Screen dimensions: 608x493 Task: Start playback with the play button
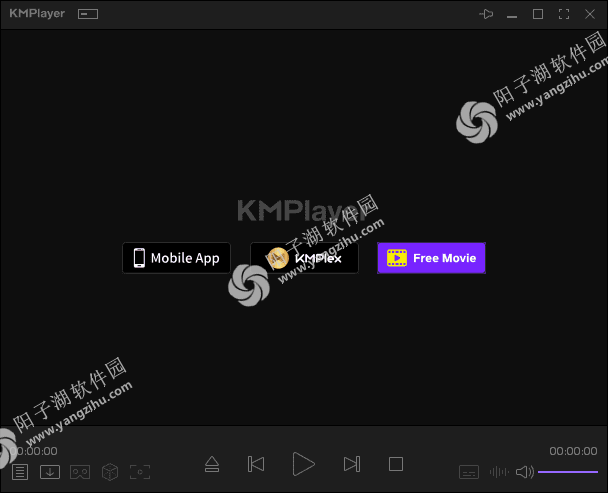[303, 464]
